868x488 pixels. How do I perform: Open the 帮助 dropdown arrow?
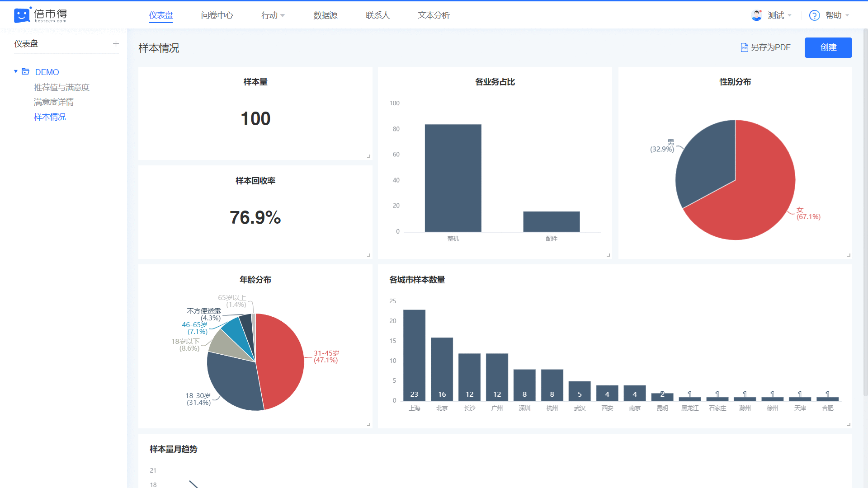(x=847, y=15)
